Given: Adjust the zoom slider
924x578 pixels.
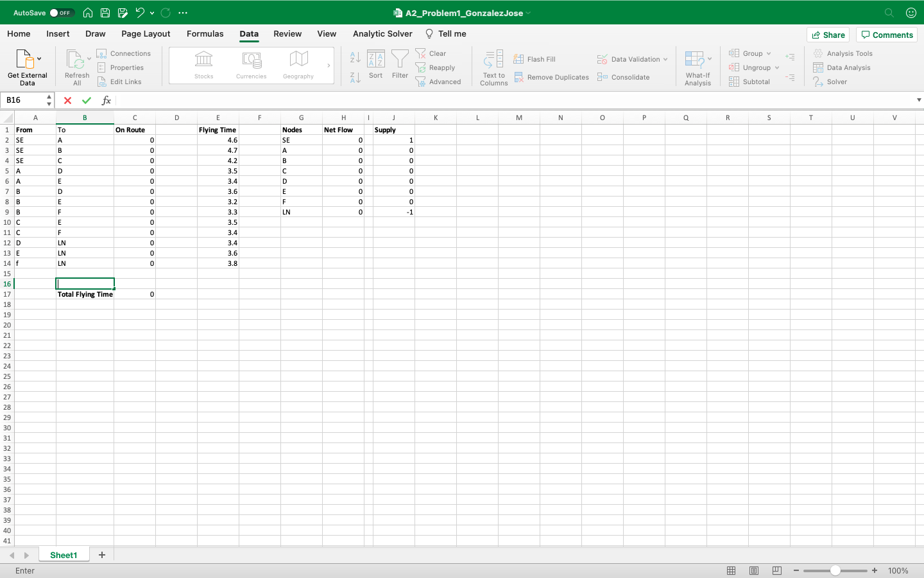Looking at the screenshot, I should [835, 570].
